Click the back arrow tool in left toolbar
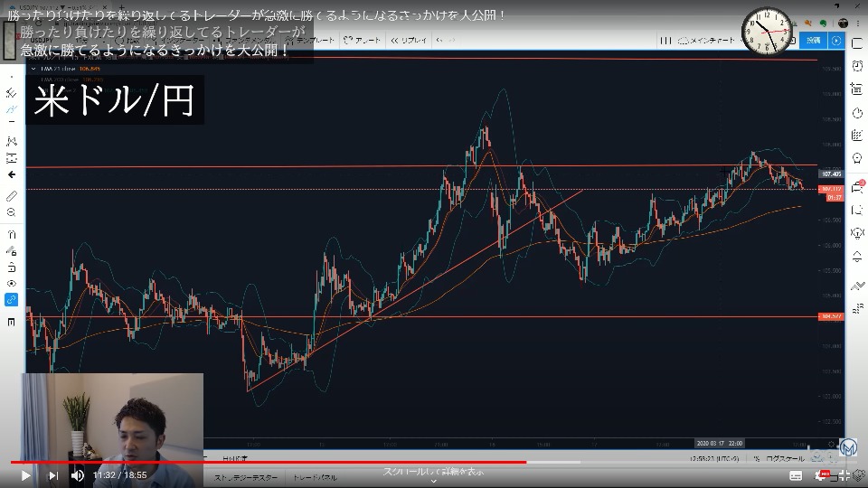Image resolution: width=868 pixels, height=488 pixels. (11, 174)
